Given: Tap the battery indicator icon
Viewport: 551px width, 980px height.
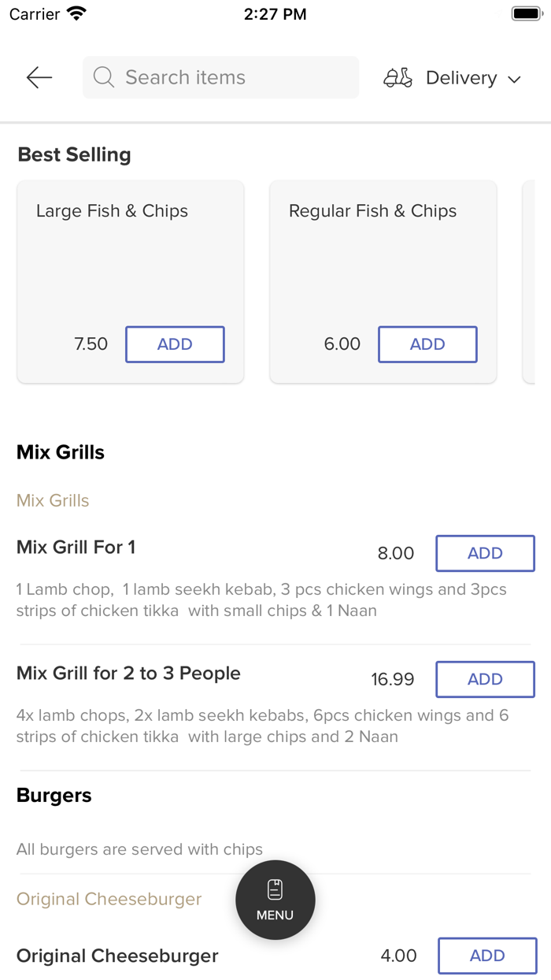Looking at the screenshot, I should click(x=526, y=14).
